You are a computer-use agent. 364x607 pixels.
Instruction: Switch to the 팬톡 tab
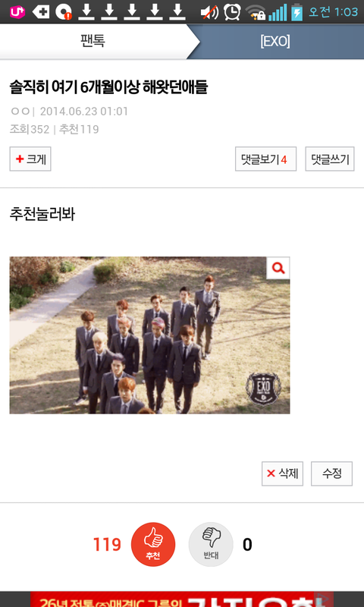(93, 41)
